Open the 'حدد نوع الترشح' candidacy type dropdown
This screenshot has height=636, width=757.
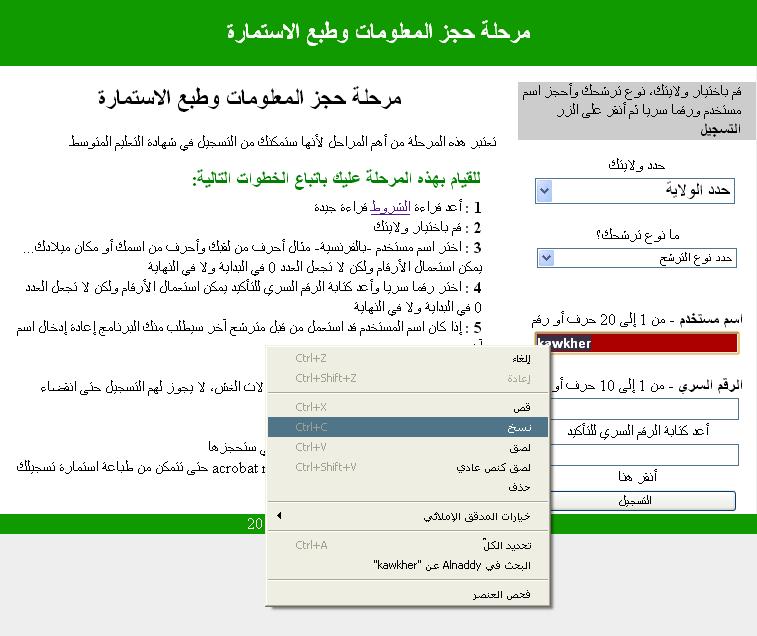tap(635, 258)
